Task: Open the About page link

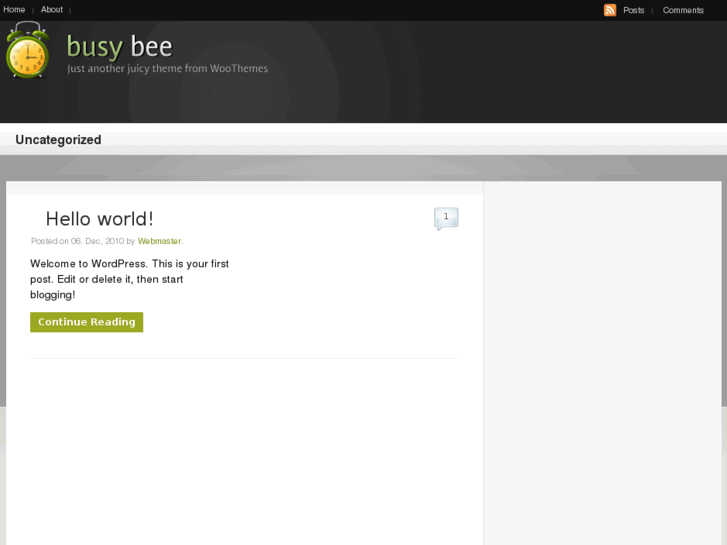Action: [x=51, y=9]
